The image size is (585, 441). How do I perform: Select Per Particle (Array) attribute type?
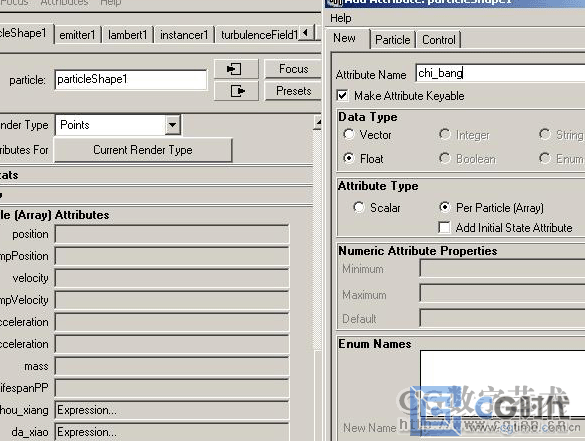click(444, 207)
